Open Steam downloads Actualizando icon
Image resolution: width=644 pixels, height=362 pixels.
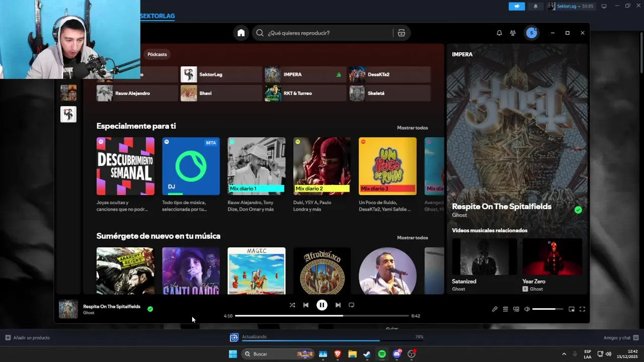pos(234,337)
